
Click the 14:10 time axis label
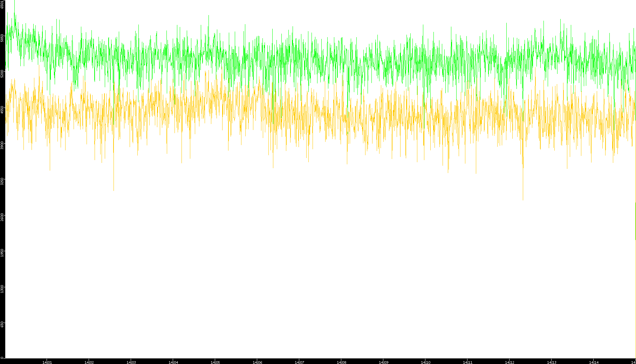425,362
